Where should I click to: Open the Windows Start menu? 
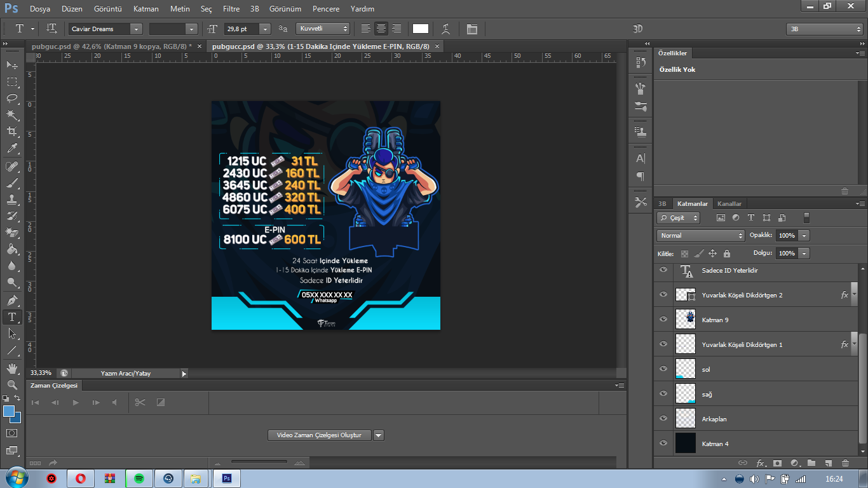(15, 478)
